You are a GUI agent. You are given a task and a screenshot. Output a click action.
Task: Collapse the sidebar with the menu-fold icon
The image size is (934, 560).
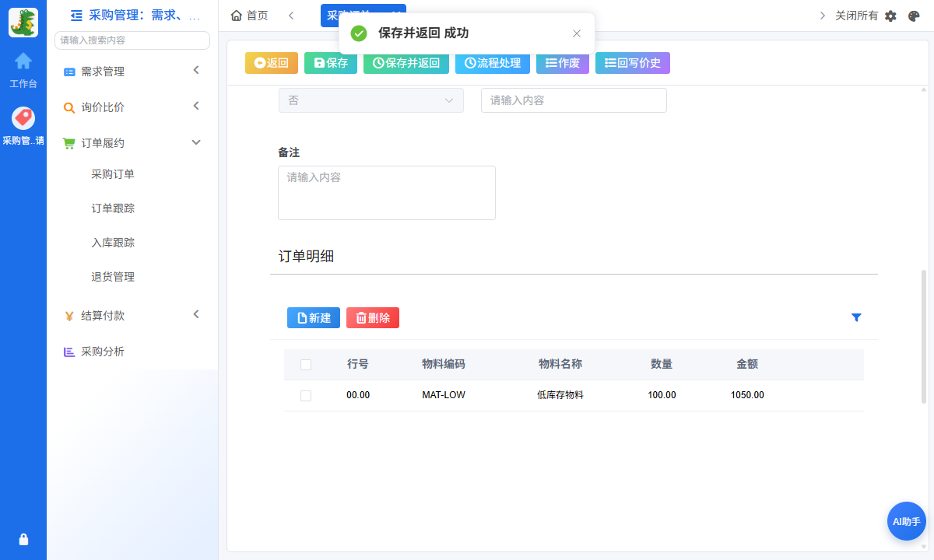(76, 15)
